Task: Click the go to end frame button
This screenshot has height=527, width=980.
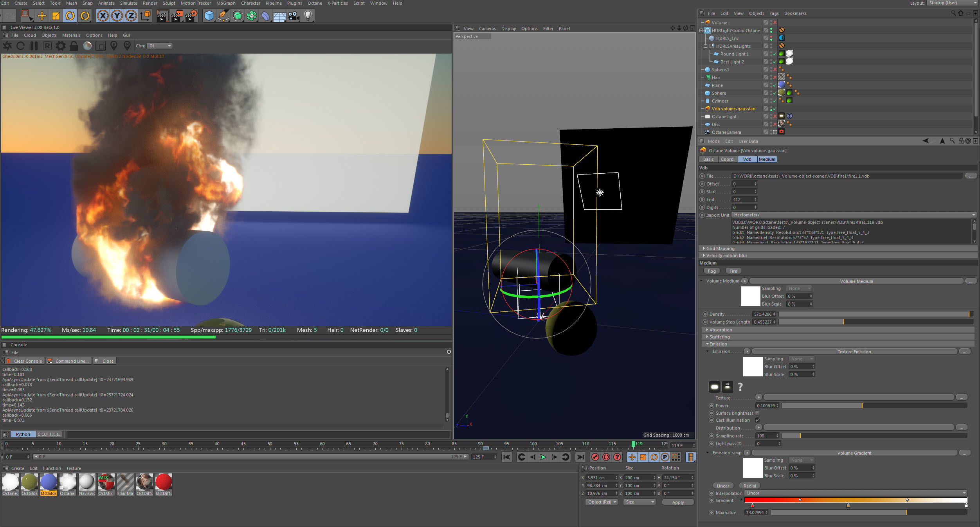Action: point(580,457)
